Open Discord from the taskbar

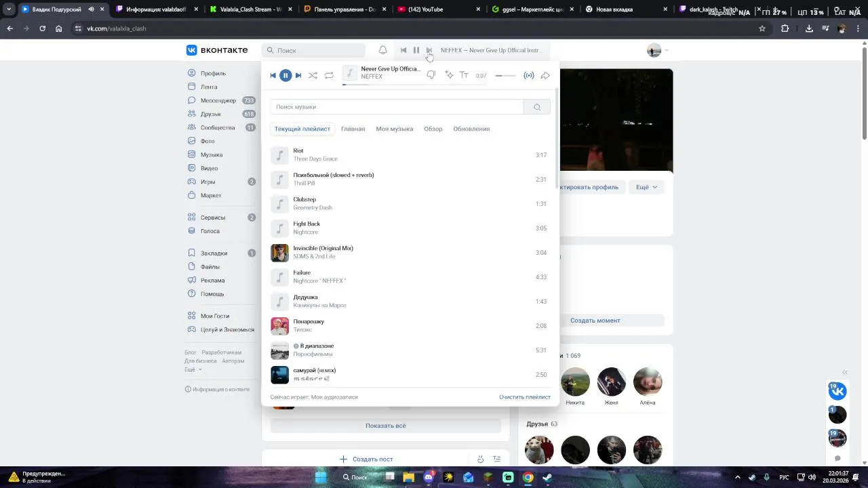coord(429,477)
